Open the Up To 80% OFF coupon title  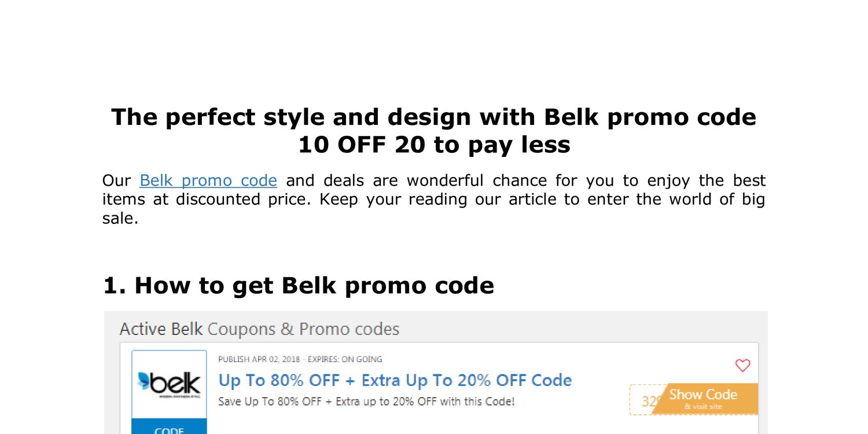point(395,380)
